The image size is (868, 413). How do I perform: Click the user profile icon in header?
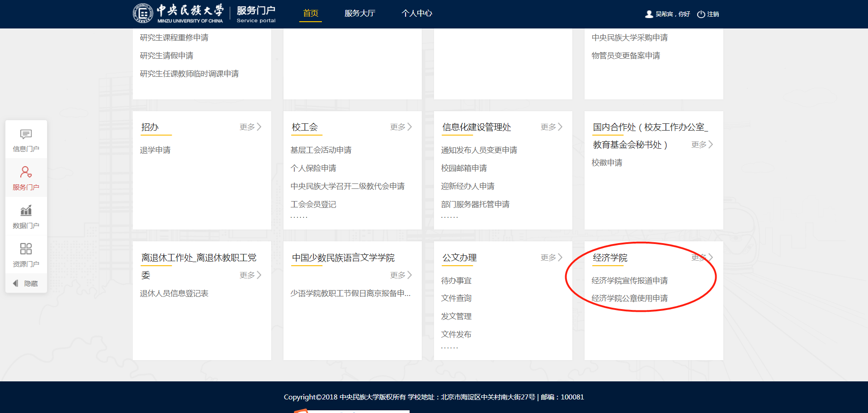pos(649,14)
